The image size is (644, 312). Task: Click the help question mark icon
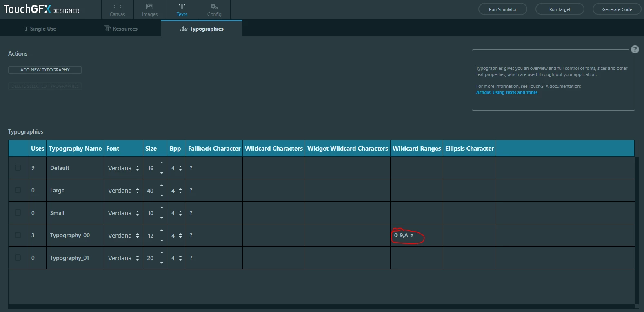(x=635, y=49)
